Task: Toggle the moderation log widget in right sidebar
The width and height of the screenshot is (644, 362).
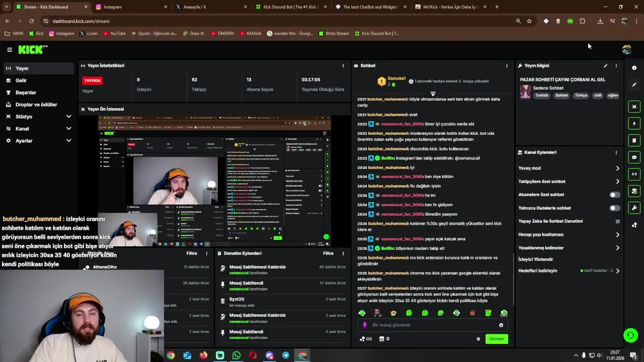Action: pyautogui.click(x=634, y=191)
